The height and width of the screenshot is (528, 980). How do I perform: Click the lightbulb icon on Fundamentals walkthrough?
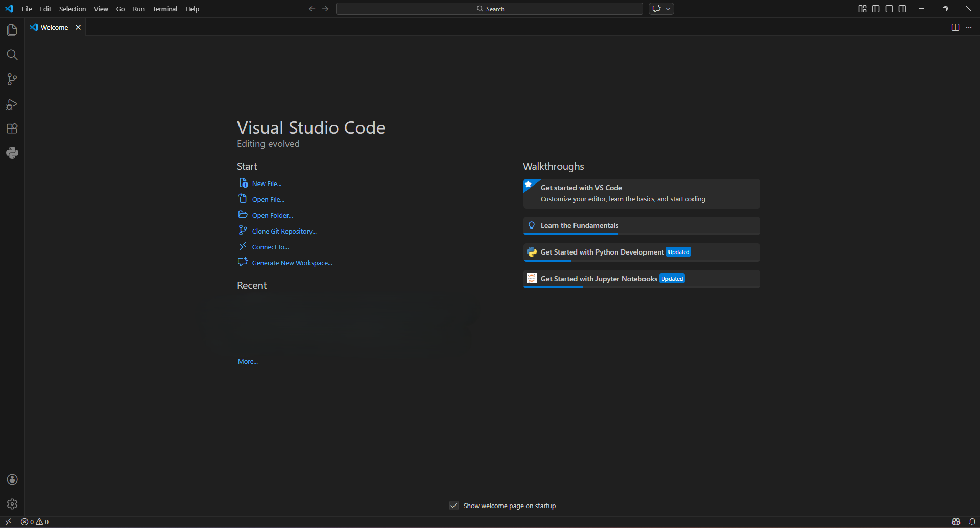click(x=532, y=225)
